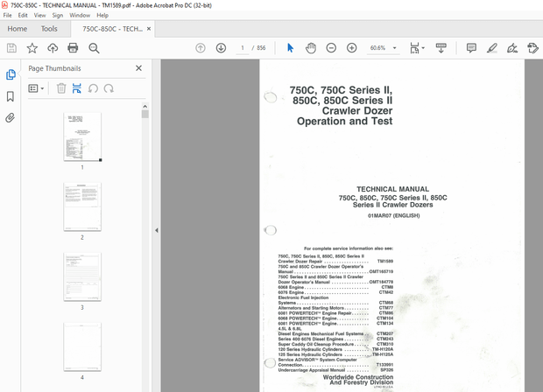543x392 pixels.
Task: Go to previous page arrow
Action: click(201, 48)
